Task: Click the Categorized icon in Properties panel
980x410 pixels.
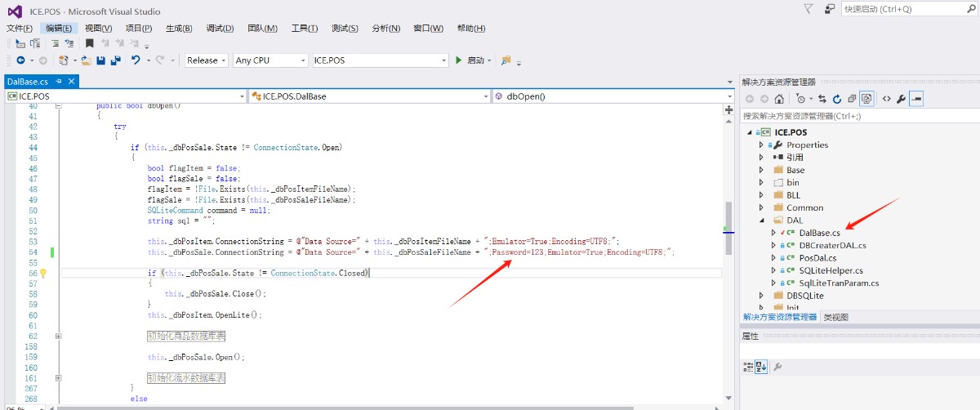Action: [x=747, y=366]
